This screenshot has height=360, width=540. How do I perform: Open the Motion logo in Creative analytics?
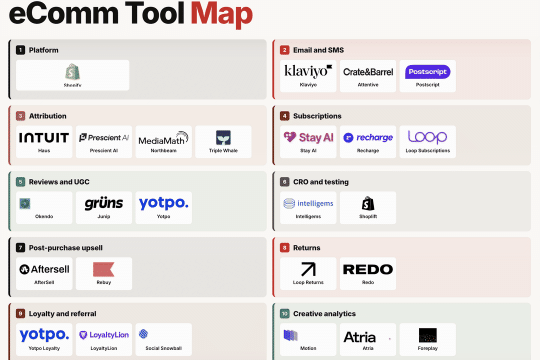click(x=290, y=335)
